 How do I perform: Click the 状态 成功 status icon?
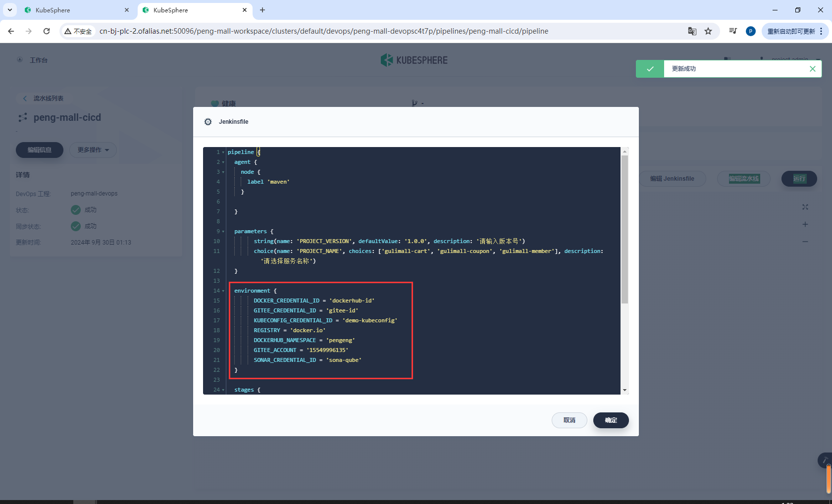pos(76,210)
